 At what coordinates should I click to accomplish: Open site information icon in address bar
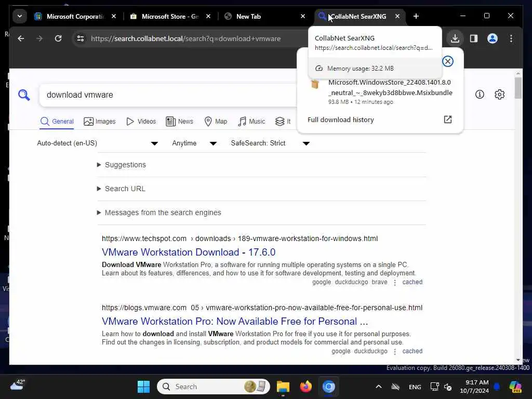81,38
